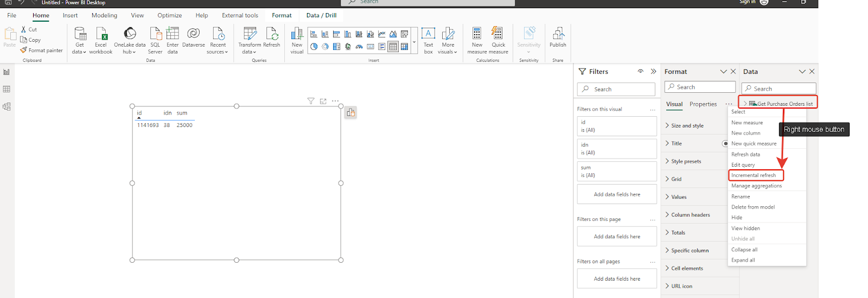Image resolution: width=868 pixels, height=298 pixels.
Task: Click Search box in Format pane
Action: tap(700, 87)
